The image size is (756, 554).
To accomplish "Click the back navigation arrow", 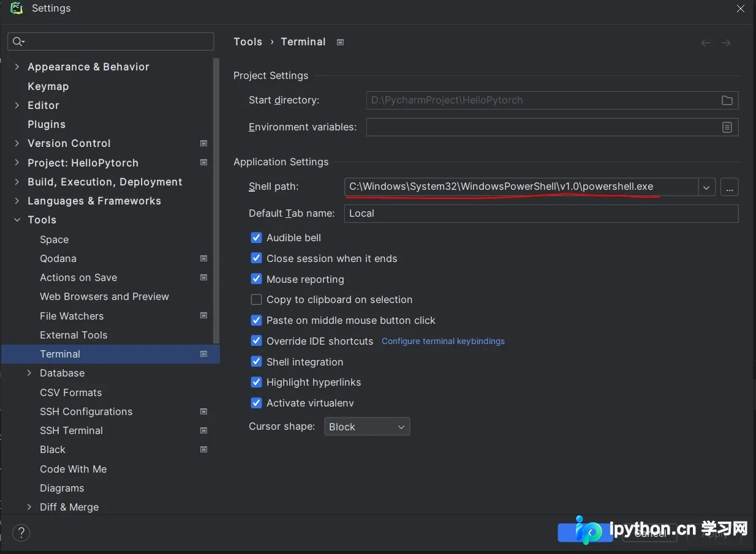I will tap(706, 43).
